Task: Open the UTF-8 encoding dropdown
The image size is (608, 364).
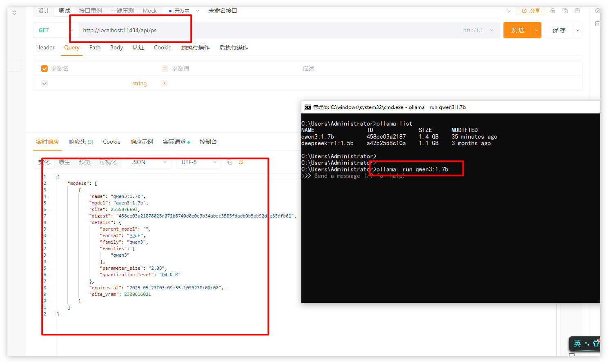Action: click(199, 162)
